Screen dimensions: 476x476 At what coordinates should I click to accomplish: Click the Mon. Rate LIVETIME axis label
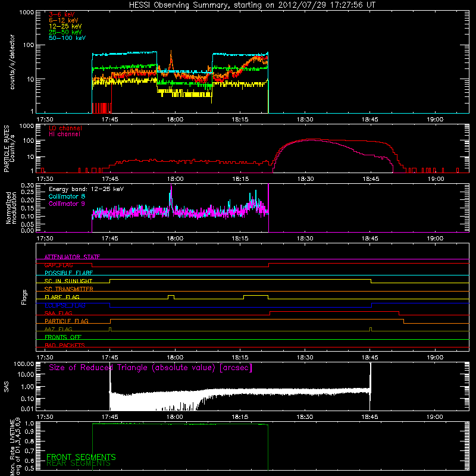(15, 447)
